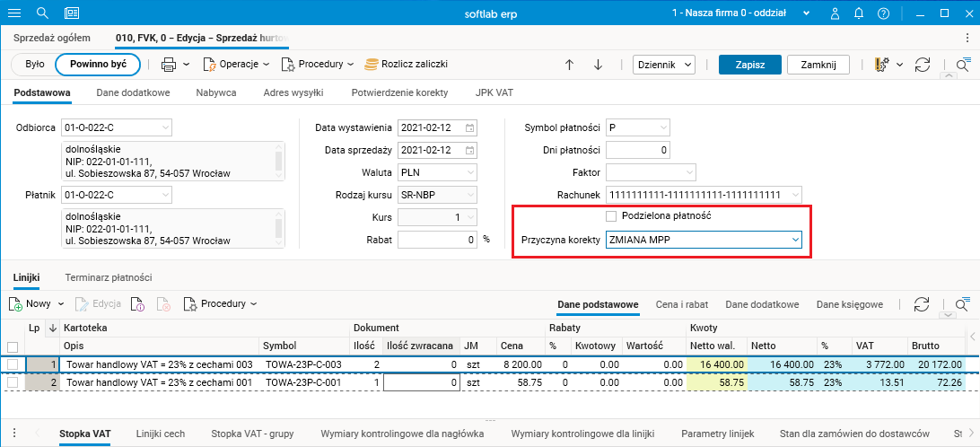Open calendar for Data wystawienia

click(469, 127)
